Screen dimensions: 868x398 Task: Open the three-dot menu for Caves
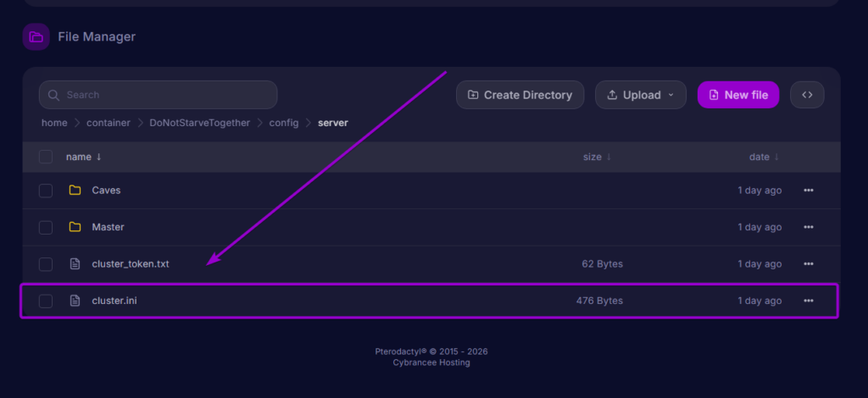click(808, 191)
